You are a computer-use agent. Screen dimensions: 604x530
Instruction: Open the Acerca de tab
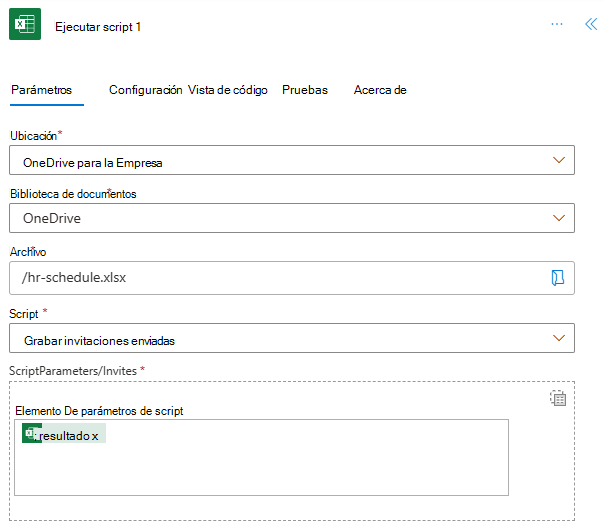(x=380, y=90)
